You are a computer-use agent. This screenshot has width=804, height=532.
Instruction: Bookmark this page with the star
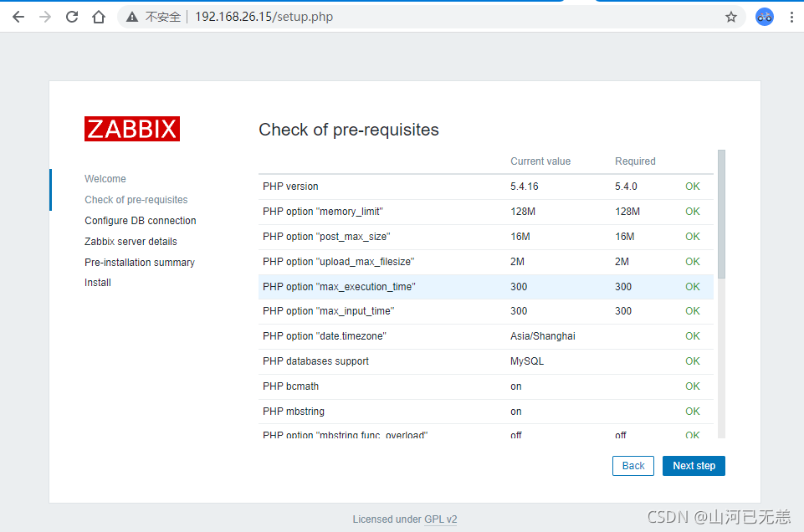[x=731, y=17]
